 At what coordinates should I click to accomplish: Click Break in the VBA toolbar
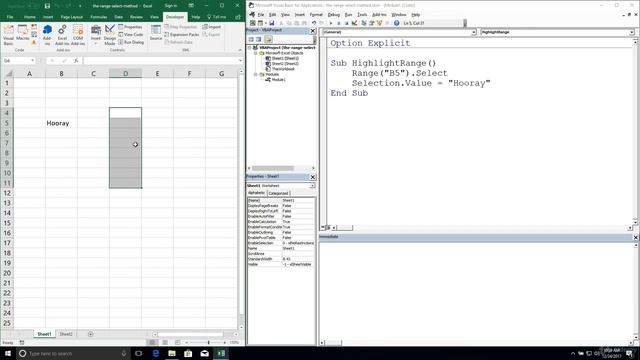click(338, 23)
